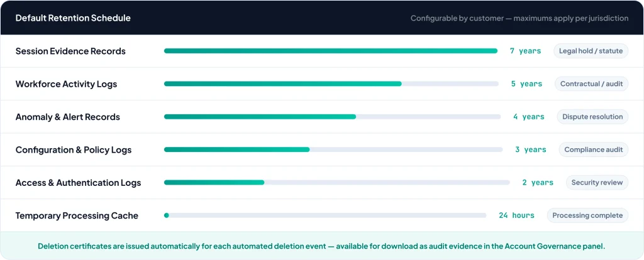The height and width of the screenshot is (260, 644).
Task: Select the Legal hold / statute tag
Action: [591, 51]
